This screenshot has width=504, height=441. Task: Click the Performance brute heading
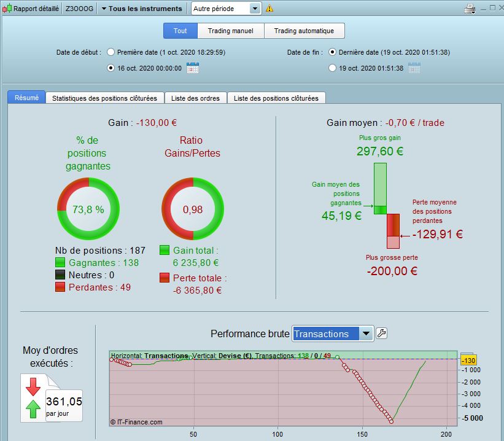click(x=250, y=334)
